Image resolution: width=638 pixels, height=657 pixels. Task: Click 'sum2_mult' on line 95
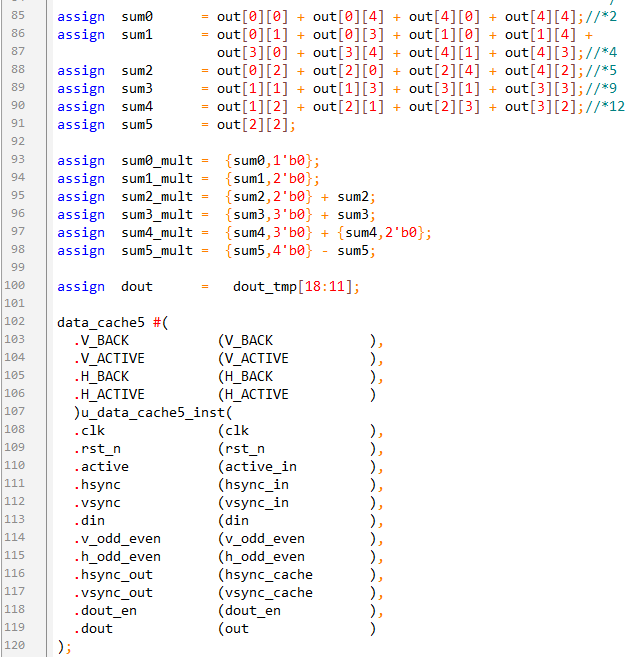(157, 197)
